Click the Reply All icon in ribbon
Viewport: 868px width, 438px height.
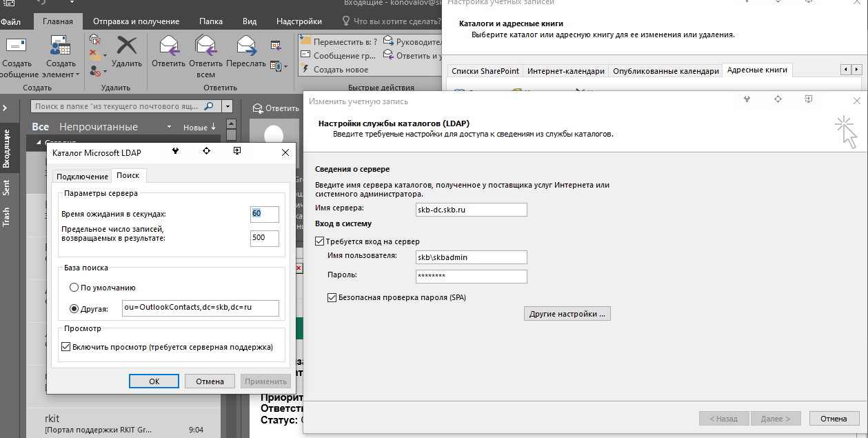click(x=206, y=46)
